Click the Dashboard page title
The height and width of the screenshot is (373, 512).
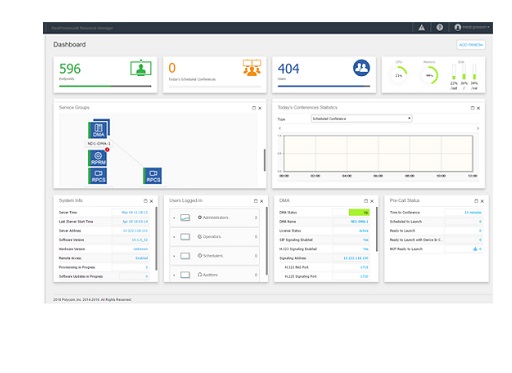point(70,45)
